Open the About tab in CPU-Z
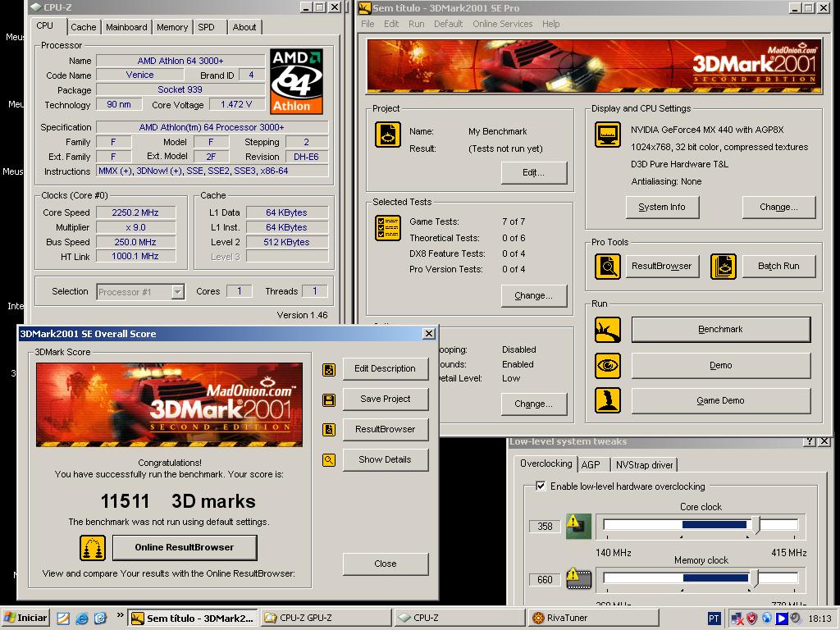 (x=244, y=27)
